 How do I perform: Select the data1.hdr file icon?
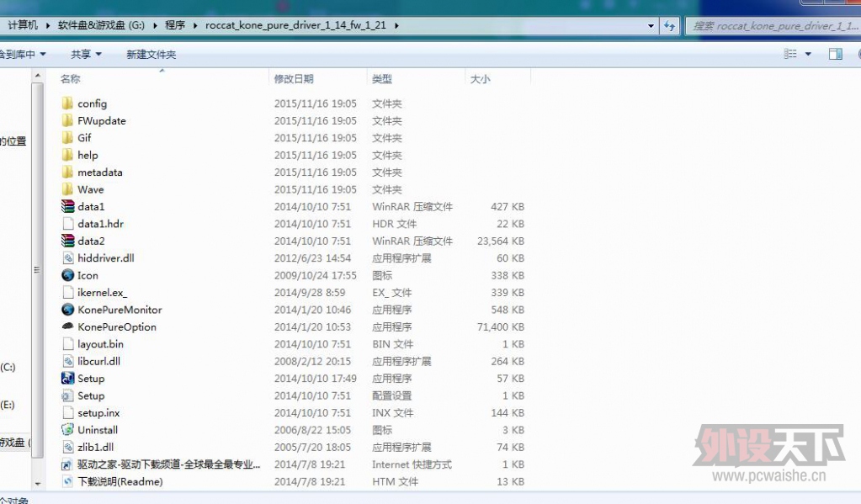67,224
